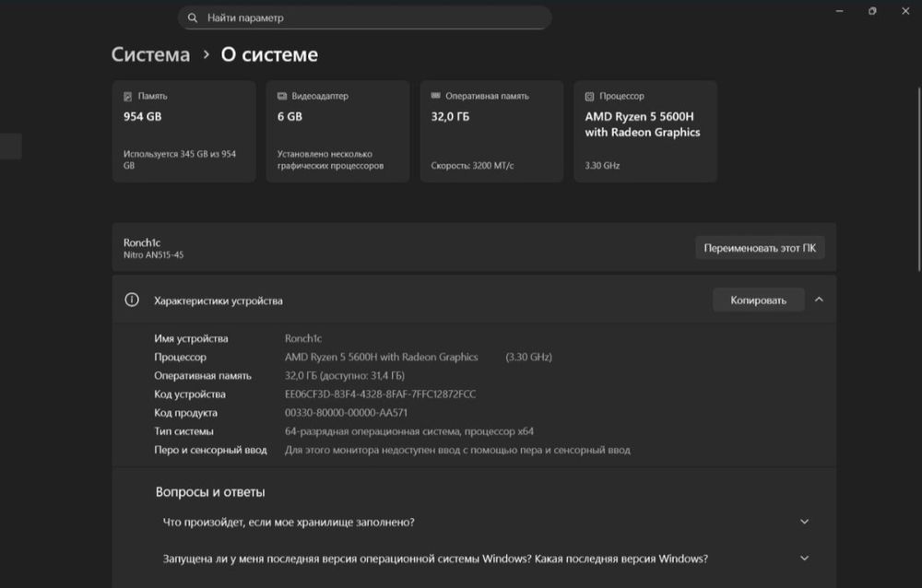Viewport: 922px width, 588px height.
Task: Click 'Вопросы и ответы' heading
Action: pos(210,492)
